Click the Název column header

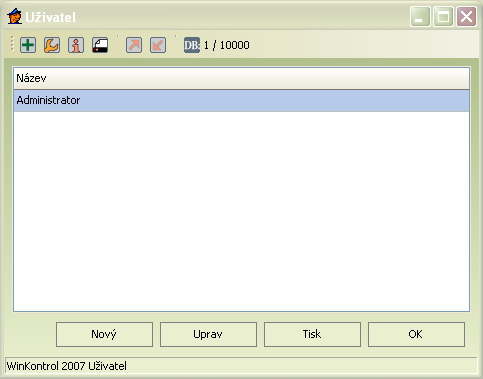click(x=241, y=78)
